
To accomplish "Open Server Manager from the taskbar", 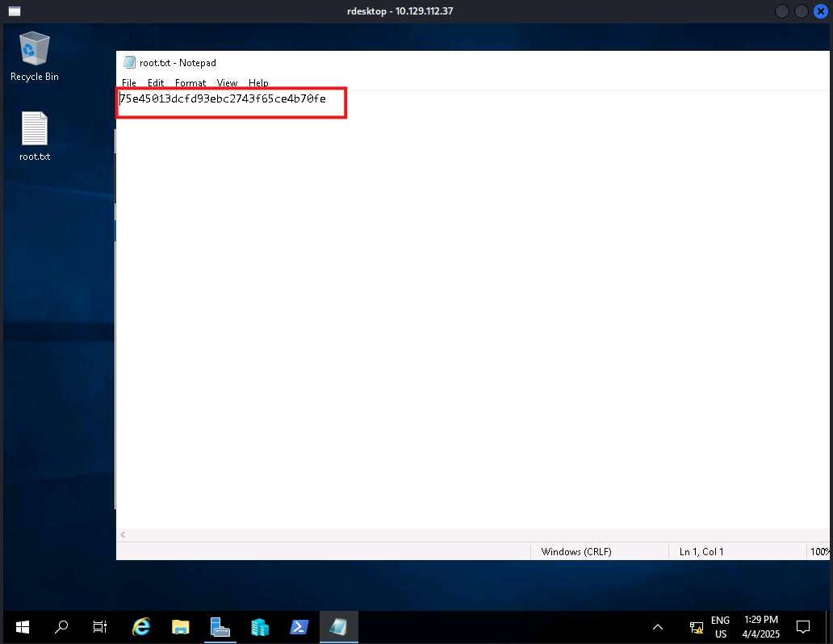I will 220,628.
